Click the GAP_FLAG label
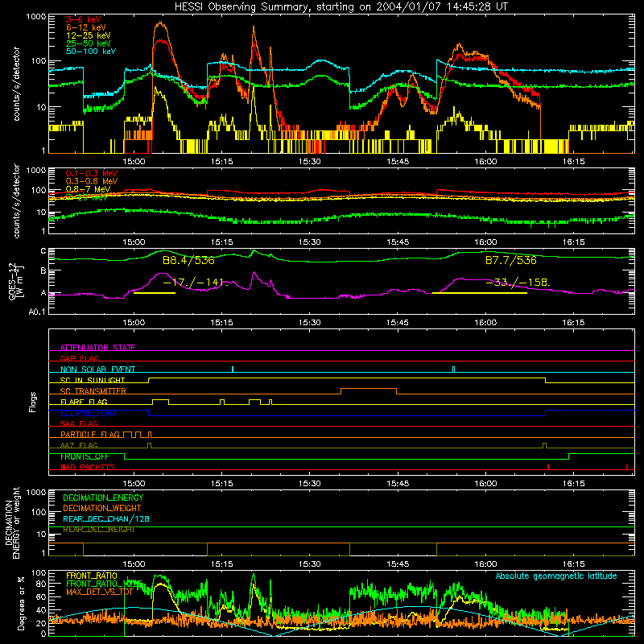 (x=79, y=358)
